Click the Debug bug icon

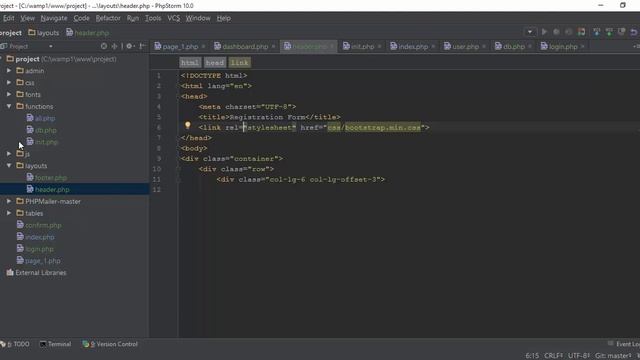point(556,32)
